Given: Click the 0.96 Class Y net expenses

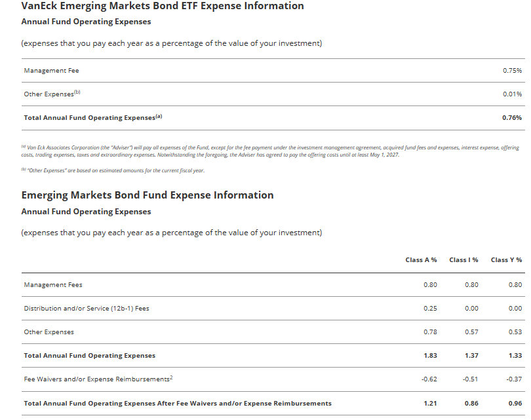Looking at the screenshot, I should [x=515, y=404].
